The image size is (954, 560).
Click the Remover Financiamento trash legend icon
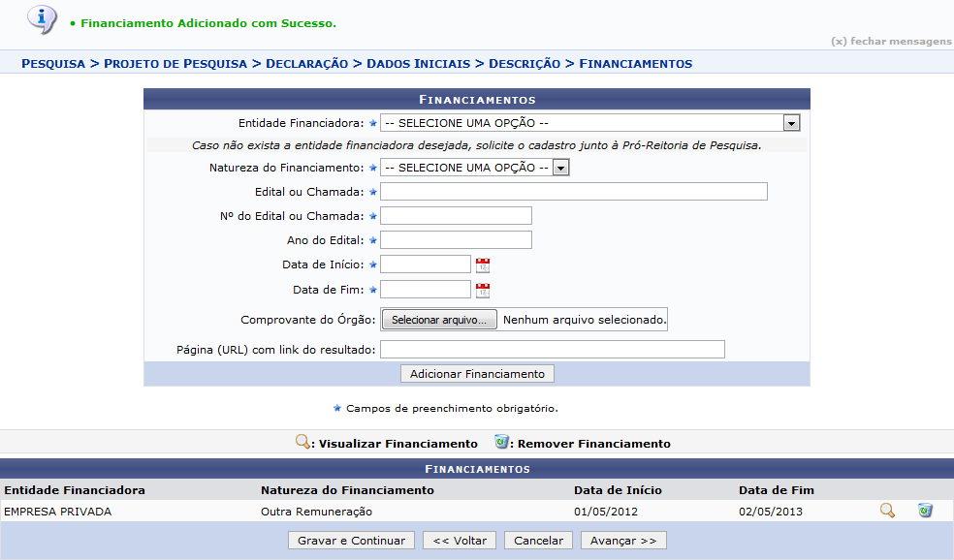(500, 443)
